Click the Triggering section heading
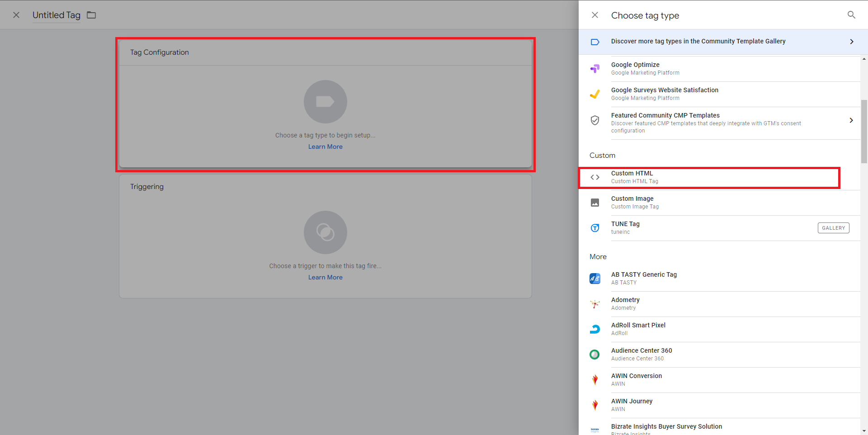 tap(147, 187)
